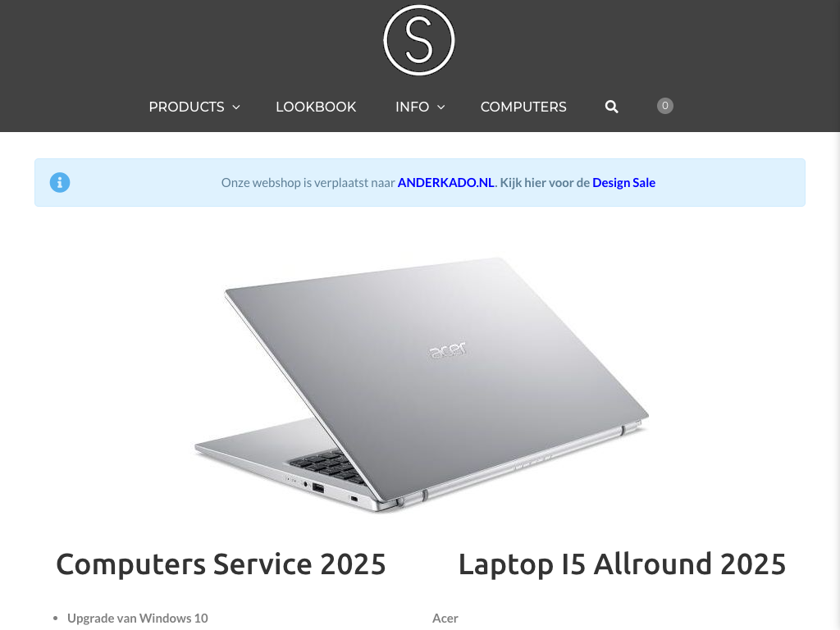Expand the PRODUCTS dropdown chevron
This screenshot has height=630, width=840.
(x=236, y=107)
